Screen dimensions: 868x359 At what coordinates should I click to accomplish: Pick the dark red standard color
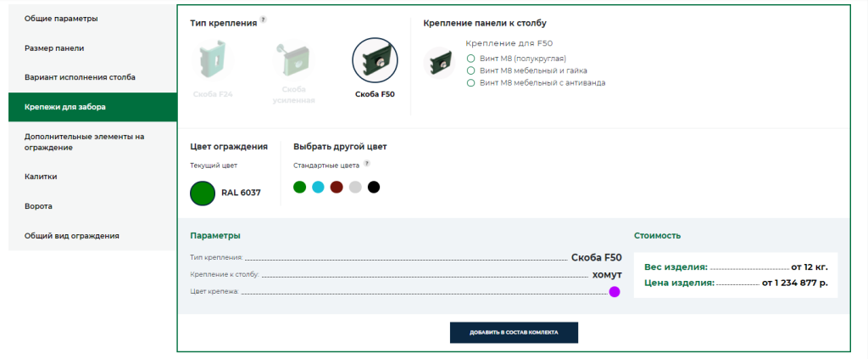337,187
